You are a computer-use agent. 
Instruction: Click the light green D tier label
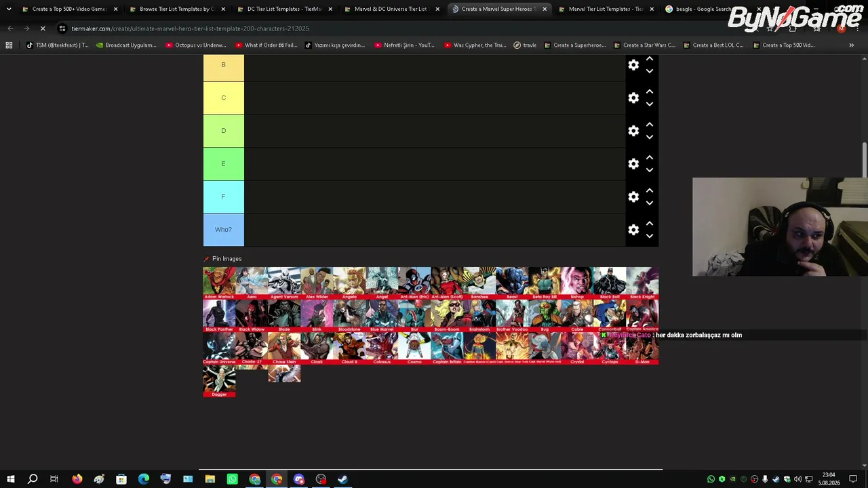[224, 131]
